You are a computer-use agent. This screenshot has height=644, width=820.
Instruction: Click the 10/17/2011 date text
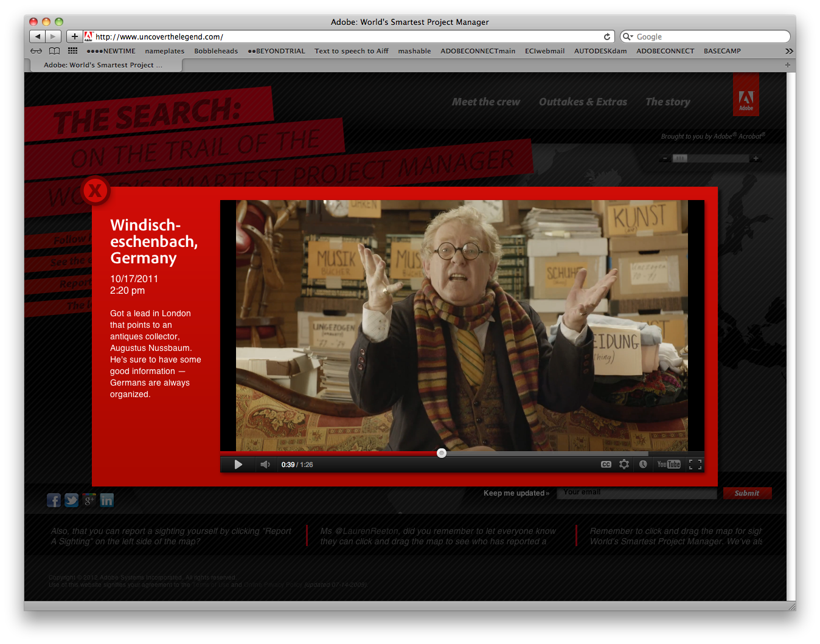[134, 279]
